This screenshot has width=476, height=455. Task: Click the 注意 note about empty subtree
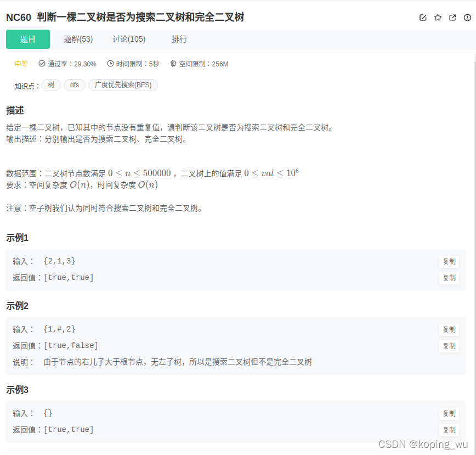click(x=104, y=209)
